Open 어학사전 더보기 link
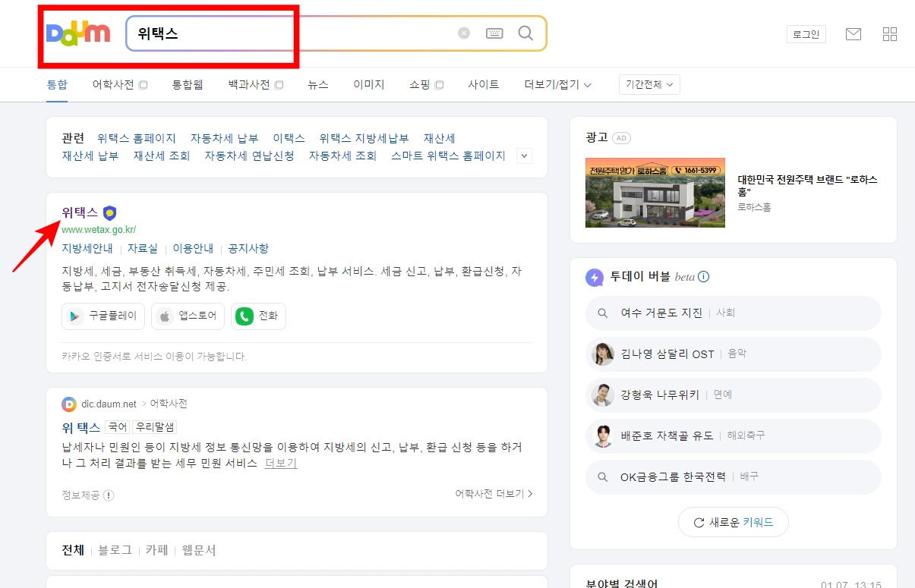This screenshot has width=915, height=588. [494, 493]
